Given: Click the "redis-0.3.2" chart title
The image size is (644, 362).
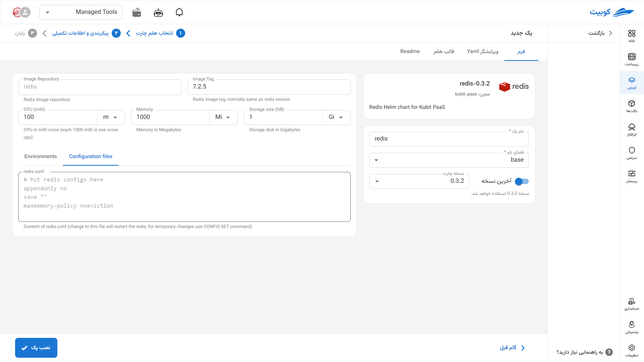Looking at the screenshot, I should 475,83.
